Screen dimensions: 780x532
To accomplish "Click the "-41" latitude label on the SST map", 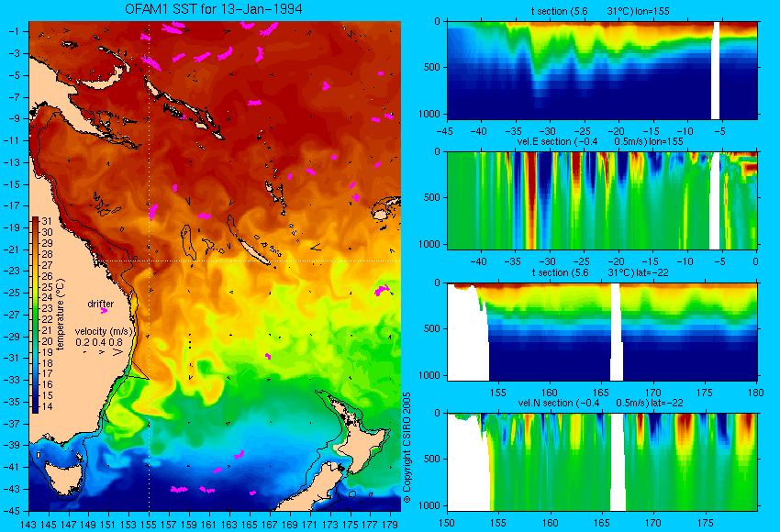I will point(12,467).
